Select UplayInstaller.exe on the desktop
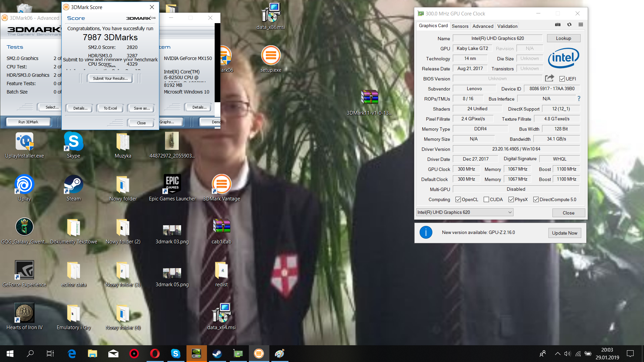This screenshot has height=362, width=644. [24, 145]
